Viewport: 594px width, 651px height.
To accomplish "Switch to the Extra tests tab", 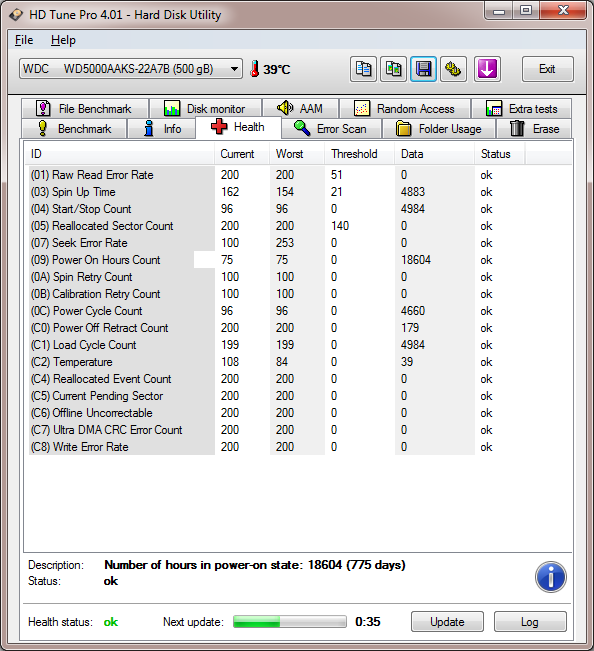I will pyautogui.click(x=521, y=109).
